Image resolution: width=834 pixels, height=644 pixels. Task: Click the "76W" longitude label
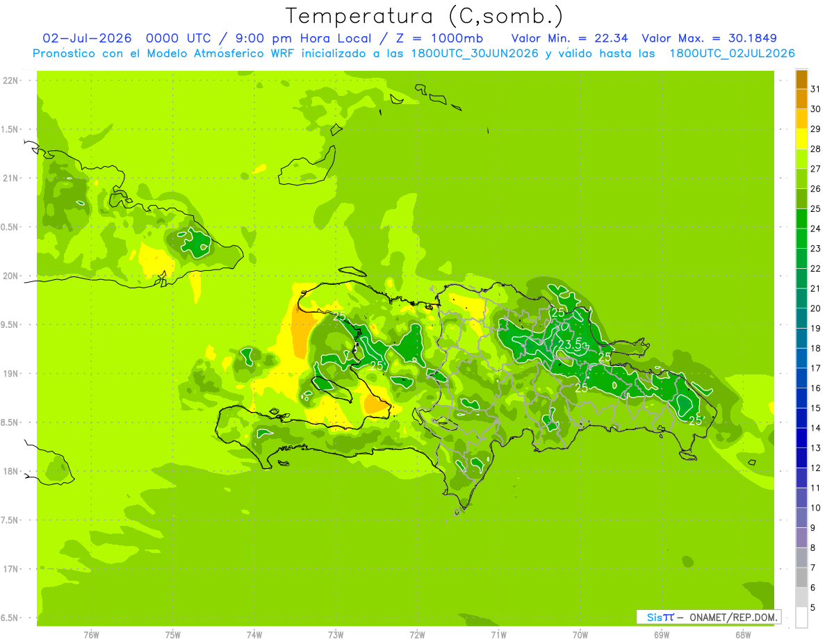click(x=91, y=634)
